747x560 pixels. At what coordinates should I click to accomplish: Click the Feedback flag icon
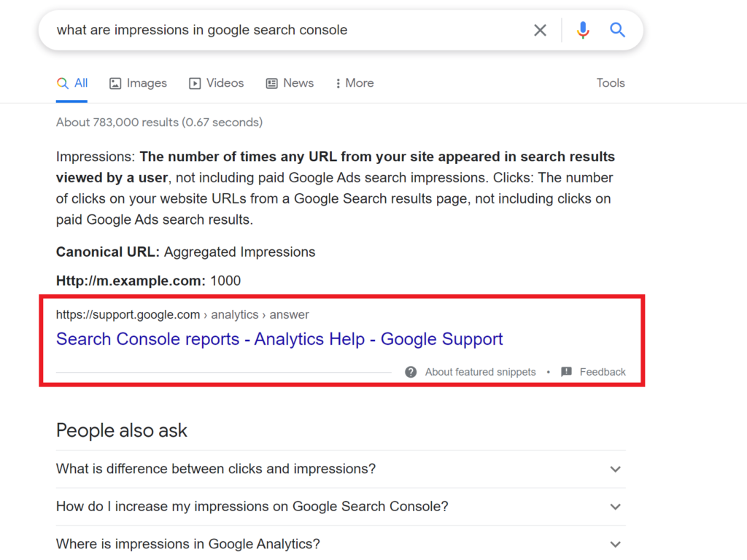coord(566,372)
